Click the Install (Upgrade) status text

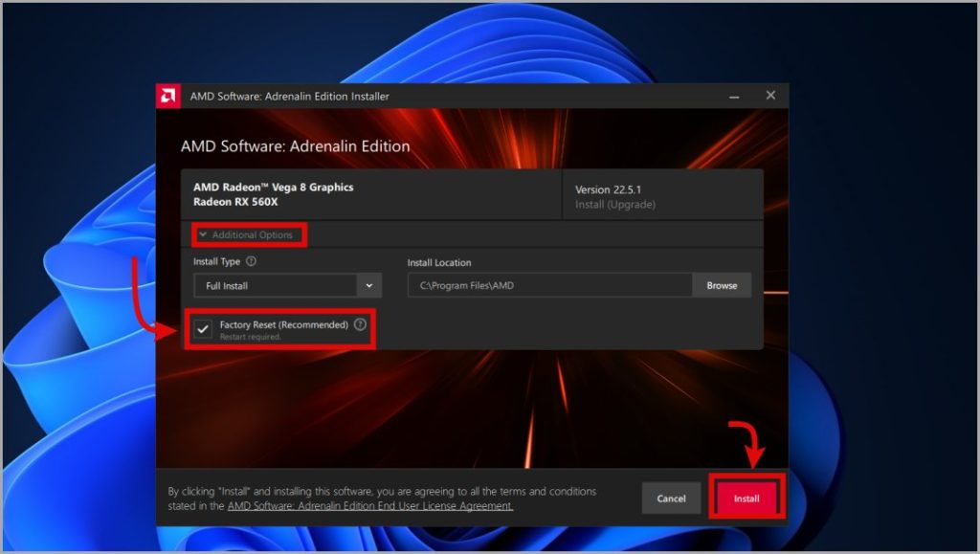tap(615, 204)
